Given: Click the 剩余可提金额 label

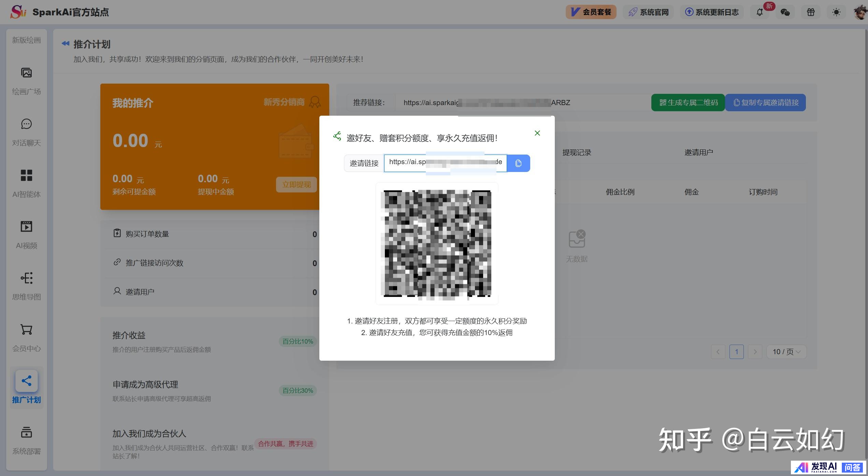Looking at the screenshot, I should pos(134,192).
